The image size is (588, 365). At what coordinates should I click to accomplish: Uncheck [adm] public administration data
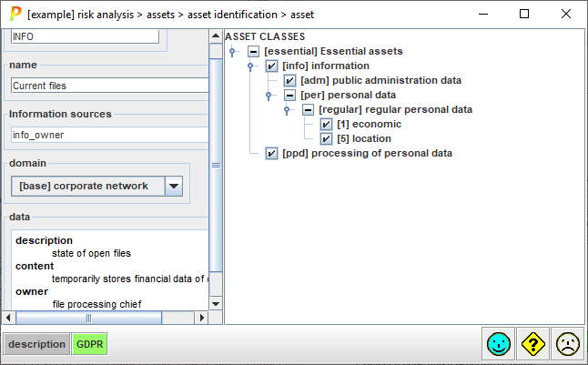(x=289, y=81)
